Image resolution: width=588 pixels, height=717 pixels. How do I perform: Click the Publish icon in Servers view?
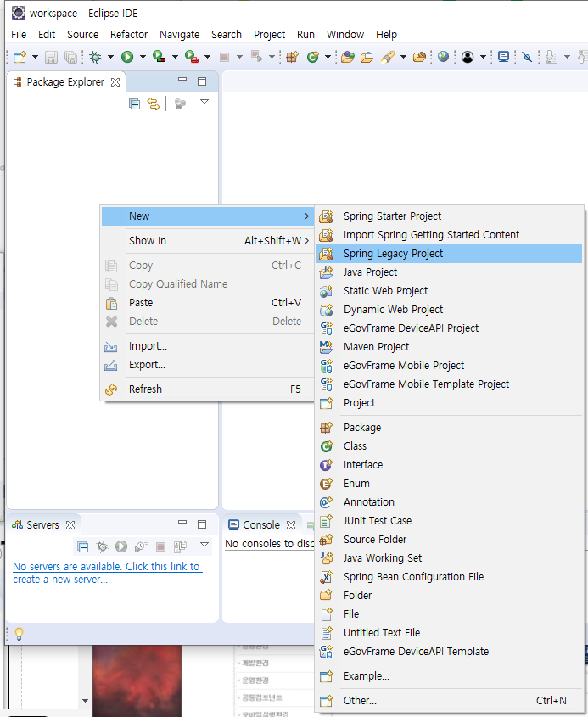click(180, 546)
